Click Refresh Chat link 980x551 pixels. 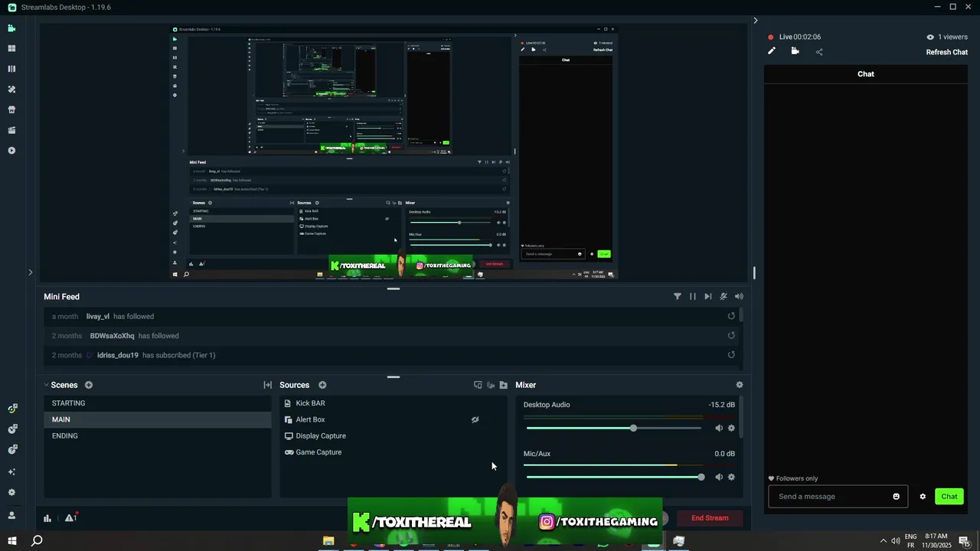point(946,52)
